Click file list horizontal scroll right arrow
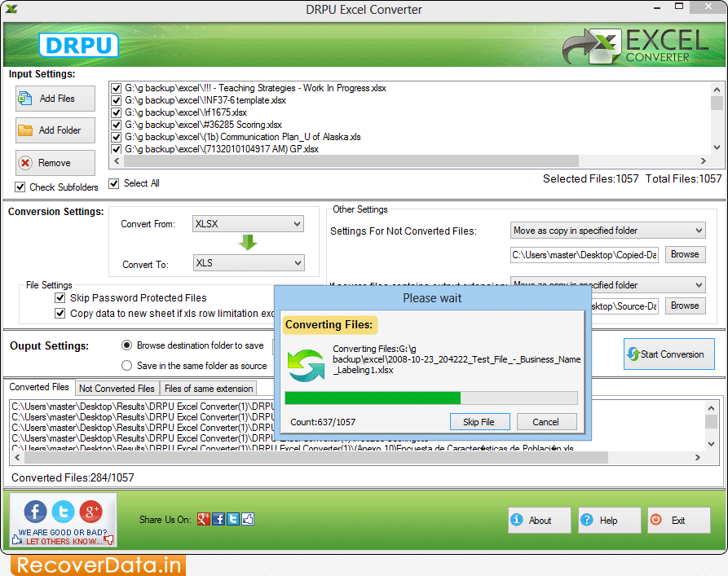 pyautogui.click(x=704, y=161)
